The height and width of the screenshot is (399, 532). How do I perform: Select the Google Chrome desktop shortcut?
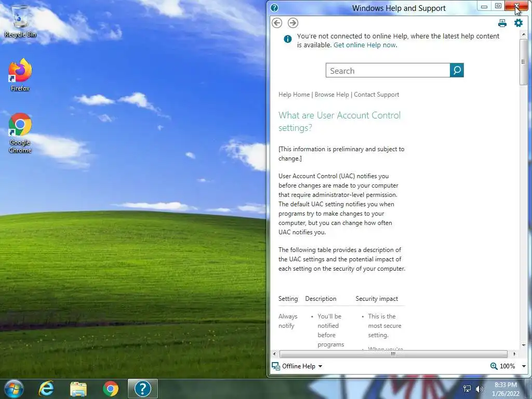pyautogui.click(x=20, y=133)
